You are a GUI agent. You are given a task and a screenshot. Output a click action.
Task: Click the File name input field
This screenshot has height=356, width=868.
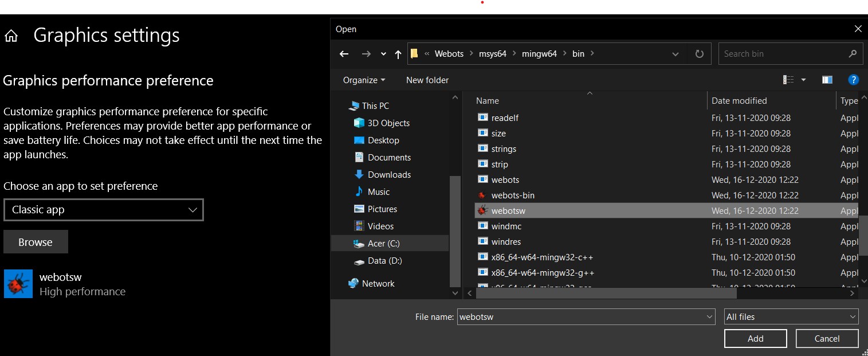580,316
